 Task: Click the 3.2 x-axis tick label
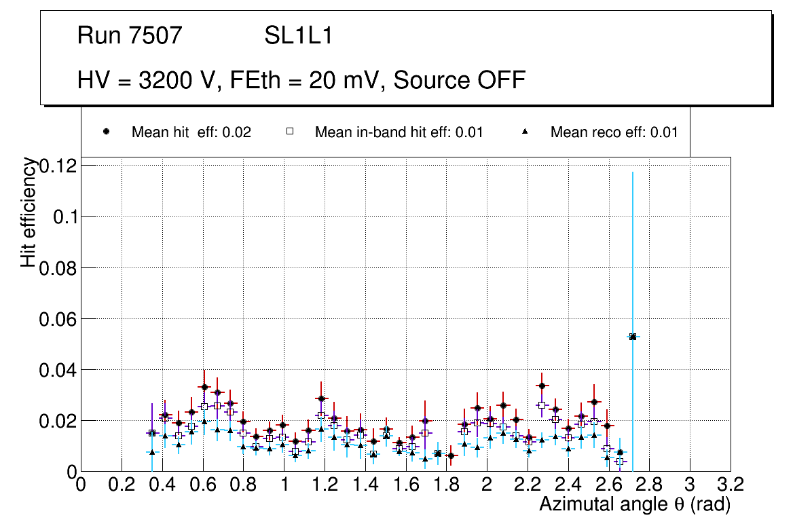[x=730, y=484]
